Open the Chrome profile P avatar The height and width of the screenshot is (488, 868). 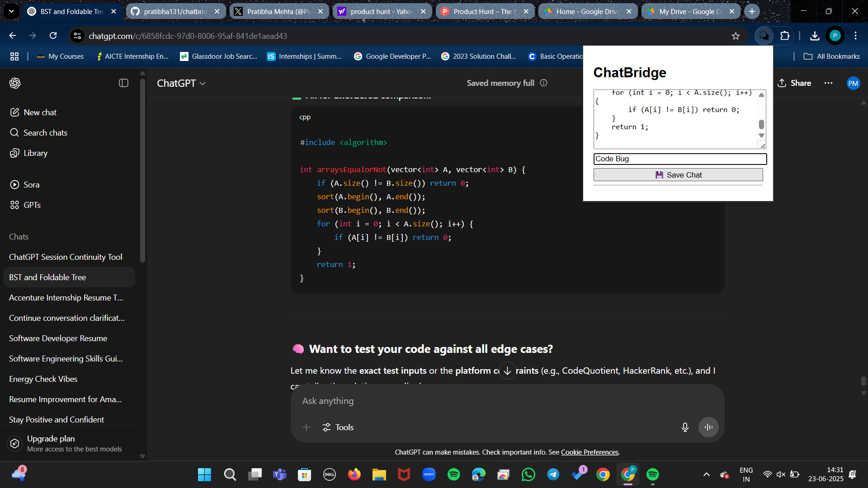coord(835,36)
